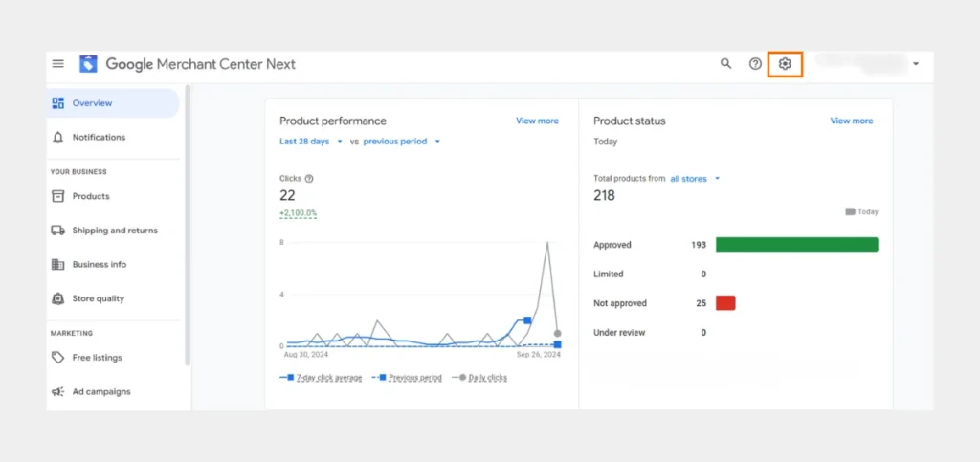This screenshot has width=980, height=462.
Task: Open Business info page
Action: [x=113, y=265]
